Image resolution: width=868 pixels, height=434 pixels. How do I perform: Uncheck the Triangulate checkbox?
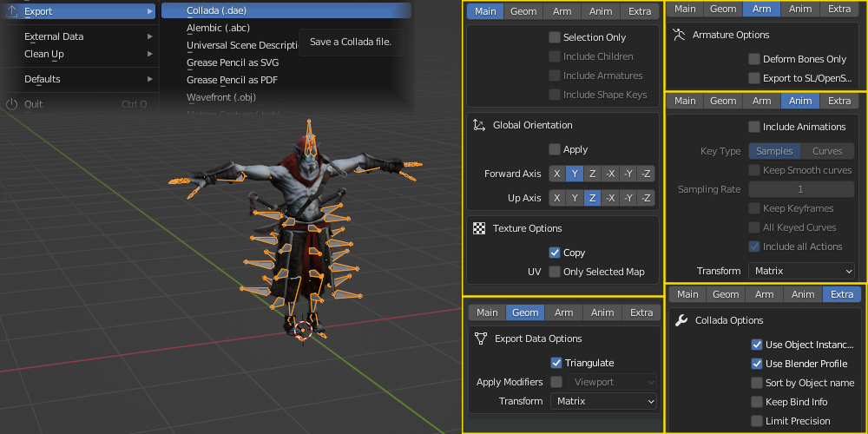point(556,363)
